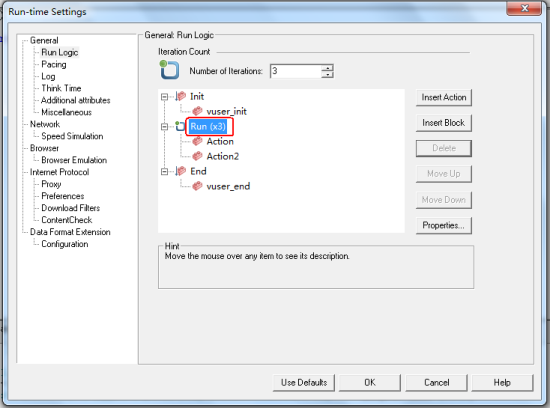
Task: Click the Action2 brick icon
Action: point(197,156)
